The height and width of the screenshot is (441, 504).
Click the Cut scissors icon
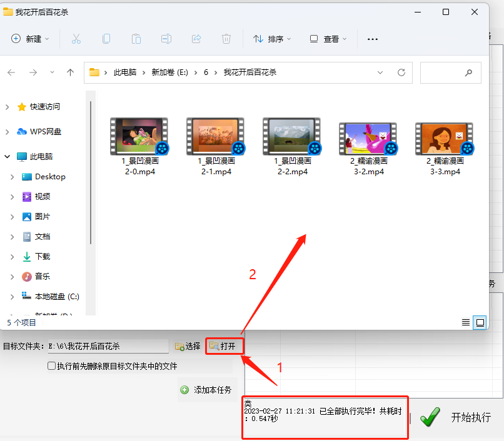click(x=76, y=39)
